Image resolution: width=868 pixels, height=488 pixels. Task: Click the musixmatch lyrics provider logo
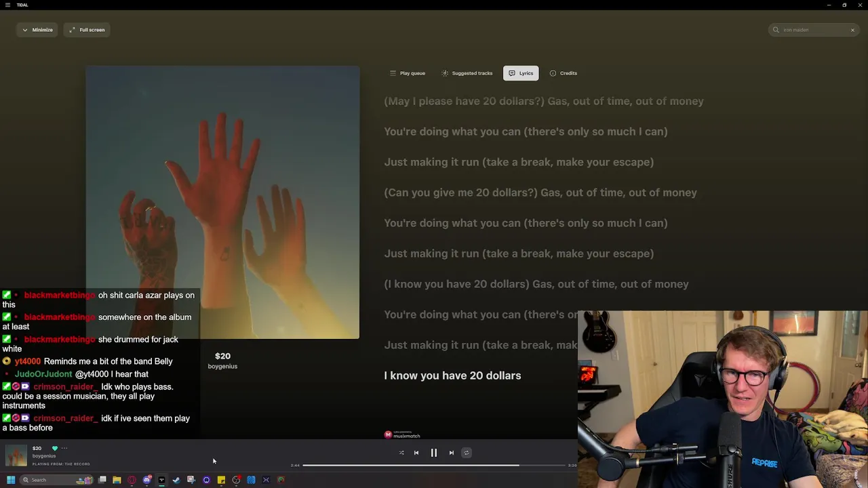(x=403, y=434)
